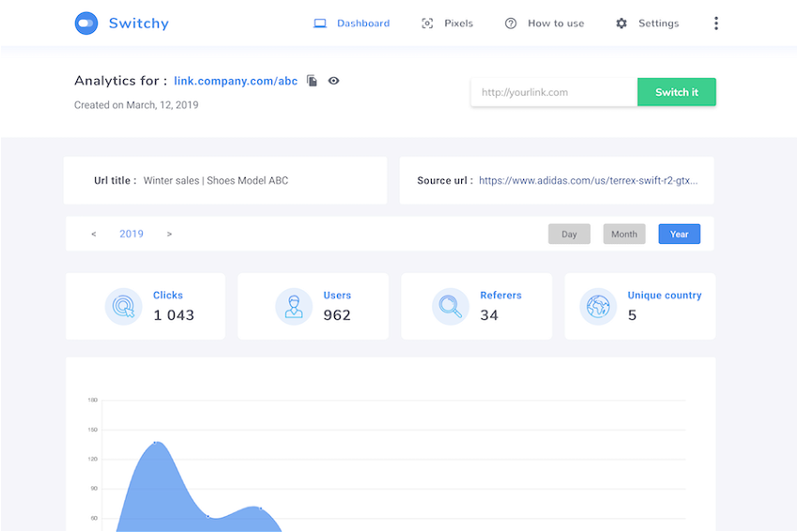
Task: Open the link.company.com/abc short link
Action: point(236,82)
